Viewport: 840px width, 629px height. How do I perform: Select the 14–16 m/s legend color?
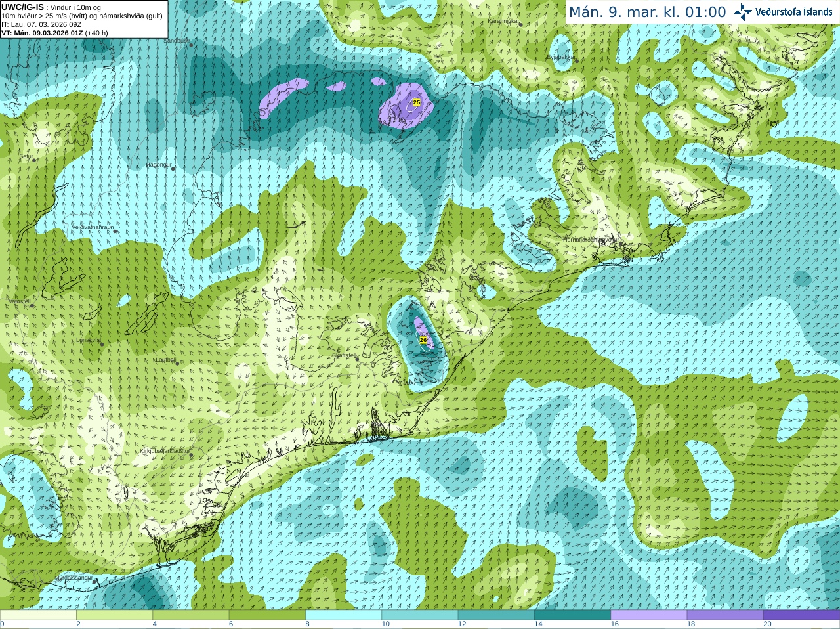coord(572,615)
